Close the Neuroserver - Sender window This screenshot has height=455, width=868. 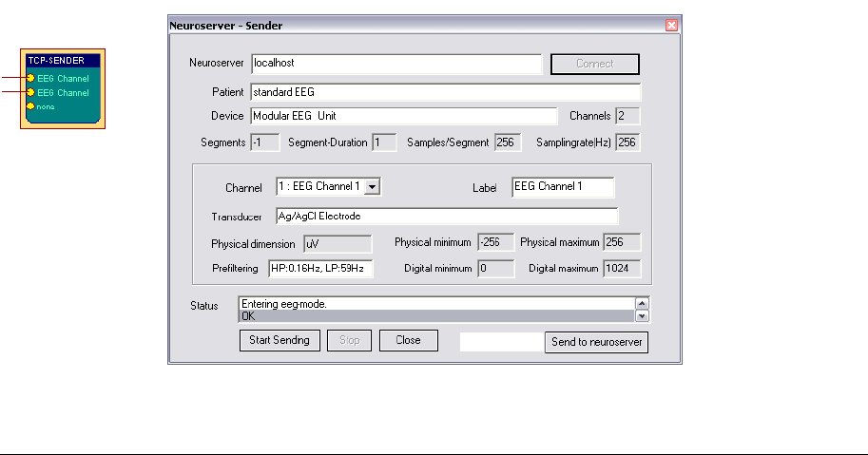point(671,26)
